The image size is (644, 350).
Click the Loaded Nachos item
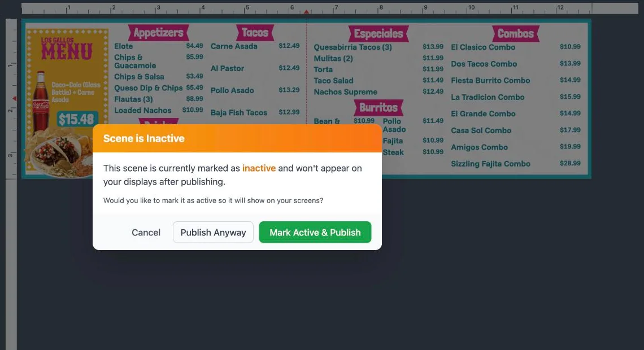tap(142, 111)
